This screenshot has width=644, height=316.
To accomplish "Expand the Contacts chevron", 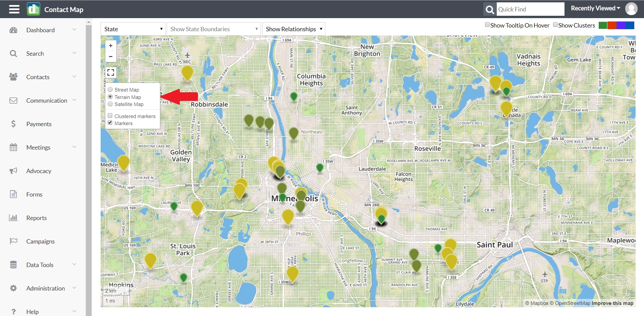I will coord(74,76).
